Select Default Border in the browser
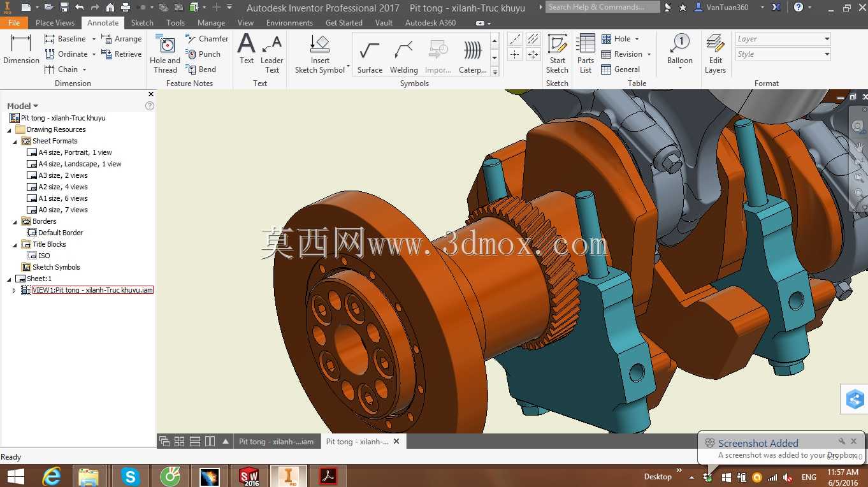 [x=55, y=233]
